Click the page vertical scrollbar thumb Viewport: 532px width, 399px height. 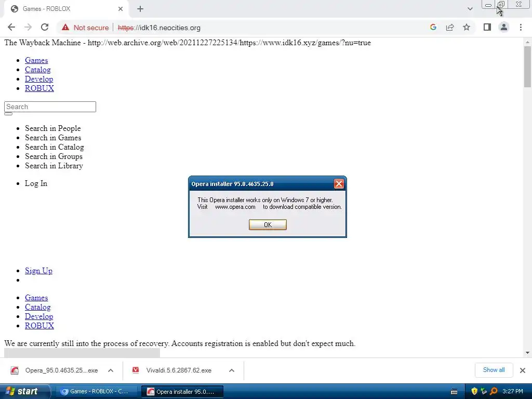pyautogui.click(x=527, y=66)
